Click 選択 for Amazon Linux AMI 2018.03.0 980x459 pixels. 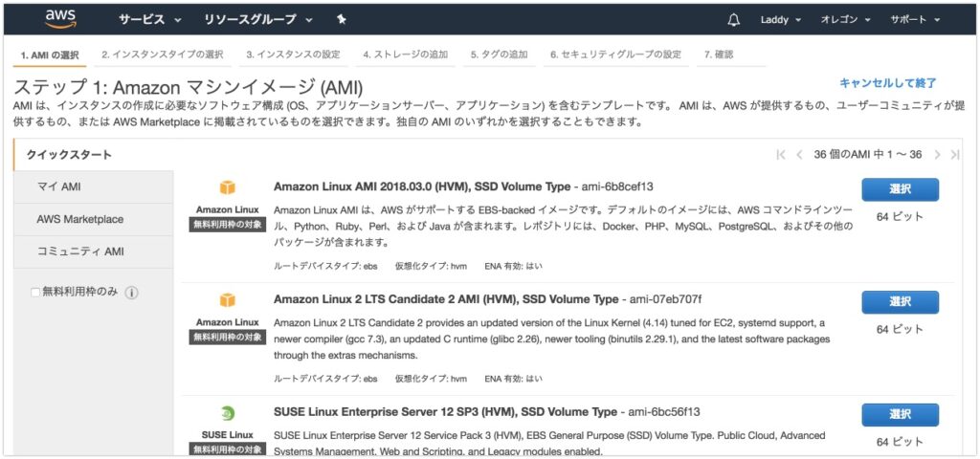point(900,189)
